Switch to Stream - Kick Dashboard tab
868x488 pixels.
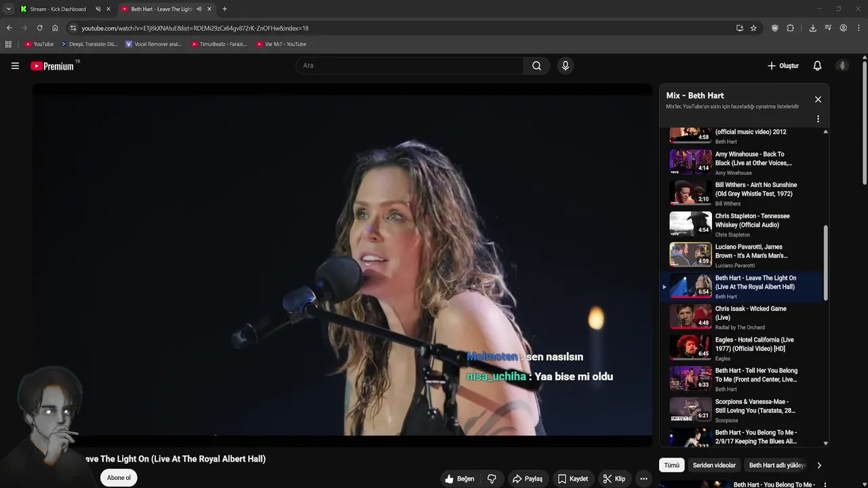coord(58,9)
